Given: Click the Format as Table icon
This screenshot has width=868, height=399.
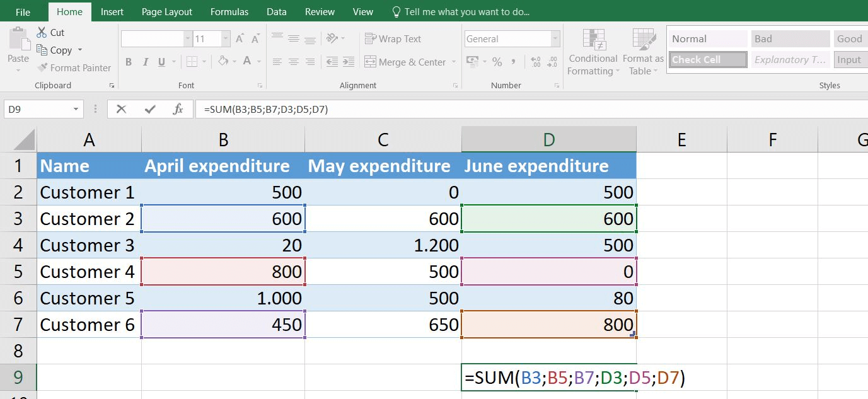Looking at the screenshot, I should coord(642,52).
